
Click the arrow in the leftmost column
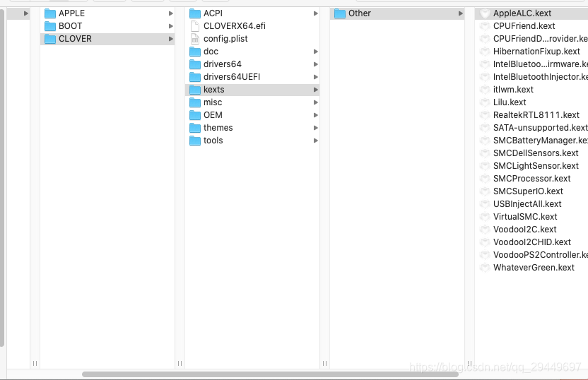coord(26,13)
